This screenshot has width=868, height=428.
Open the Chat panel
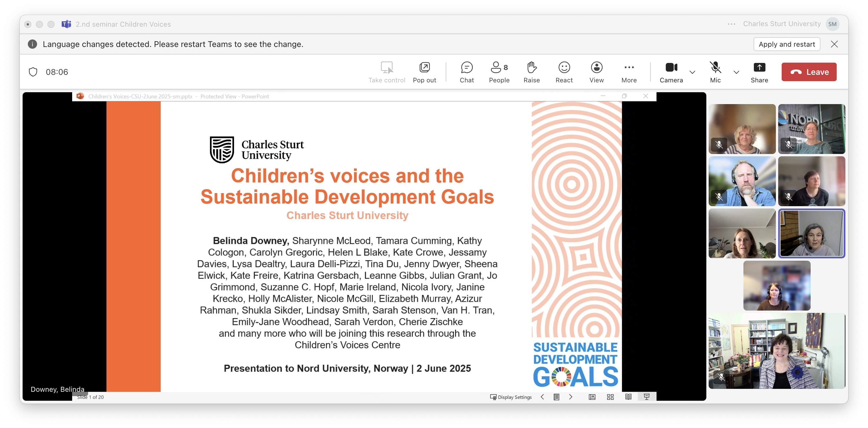(467, 72)
